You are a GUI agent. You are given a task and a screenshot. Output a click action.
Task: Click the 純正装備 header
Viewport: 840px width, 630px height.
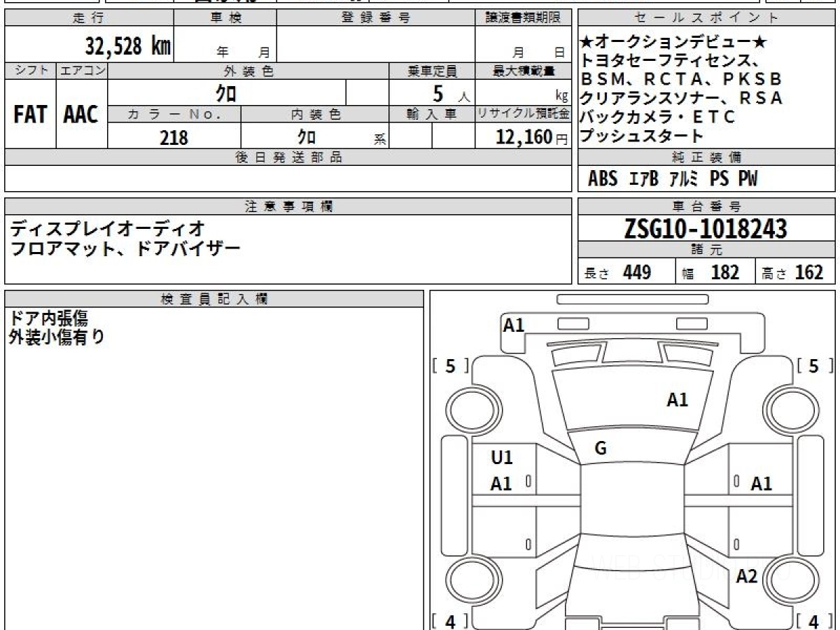tap(707, 157)
